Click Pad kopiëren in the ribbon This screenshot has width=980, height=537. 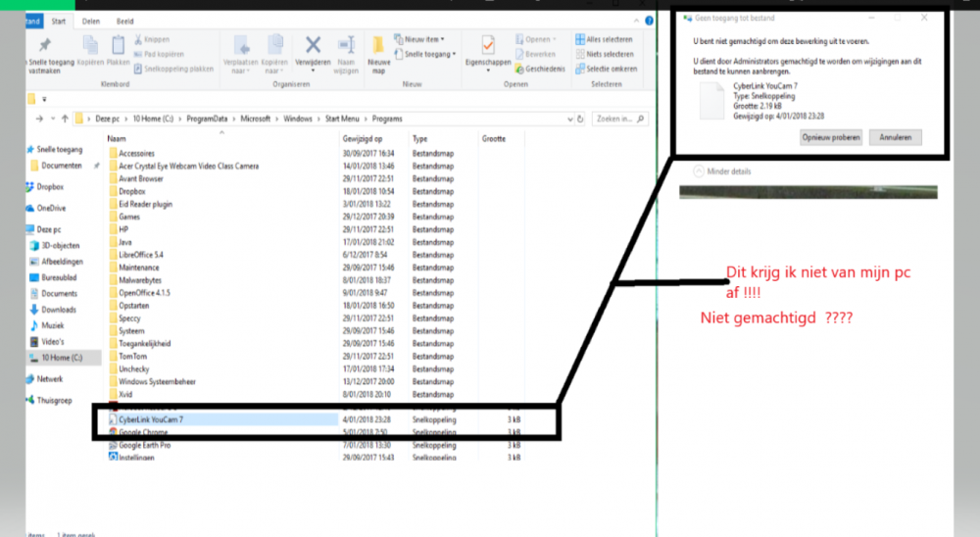tap(159, 55)
